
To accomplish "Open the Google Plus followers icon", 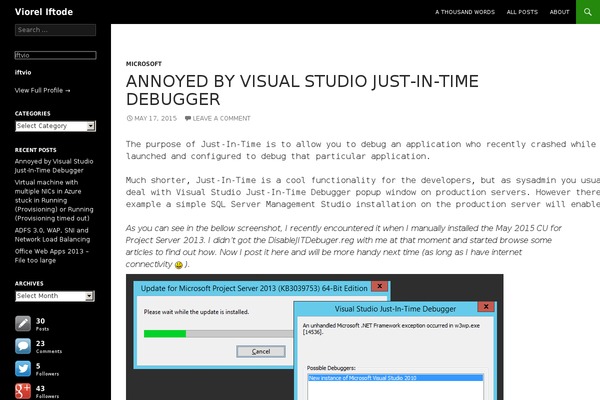I will click(x=23, y=391).
